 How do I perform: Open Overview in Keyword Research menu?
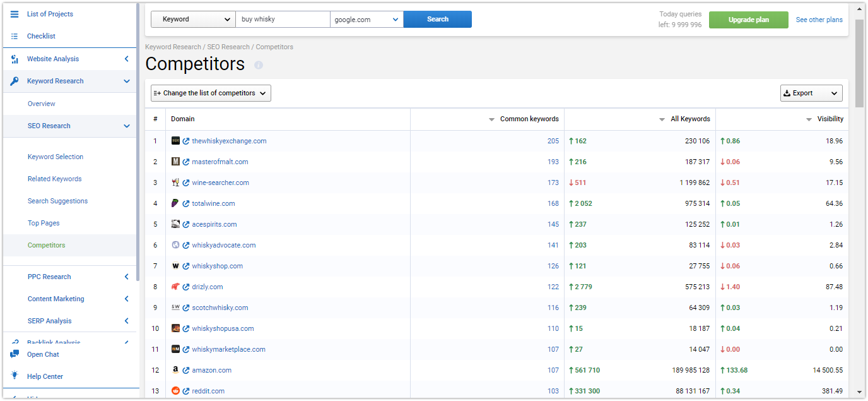pyautogui.click(x=42, y=104)
